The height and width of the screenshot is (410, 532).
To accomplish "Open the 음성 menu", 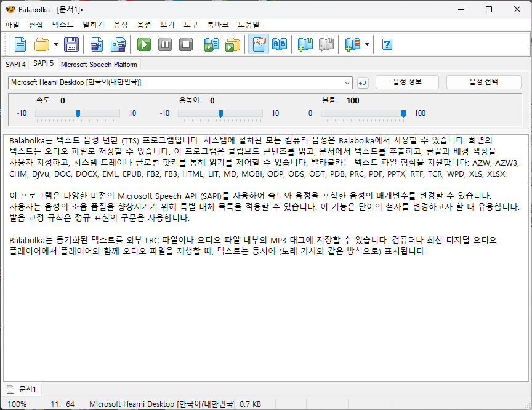I will click(121, 25).
